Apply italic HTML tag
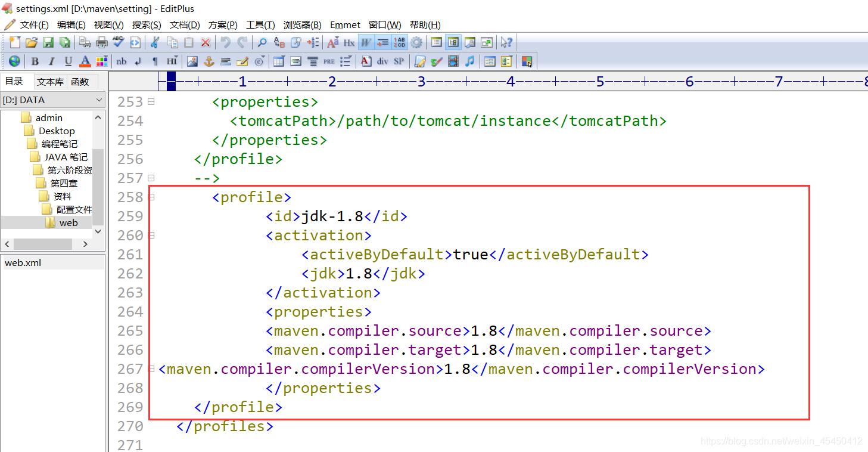Image resolution: width=868 pixels, height=452 pixels. (52, 61)
